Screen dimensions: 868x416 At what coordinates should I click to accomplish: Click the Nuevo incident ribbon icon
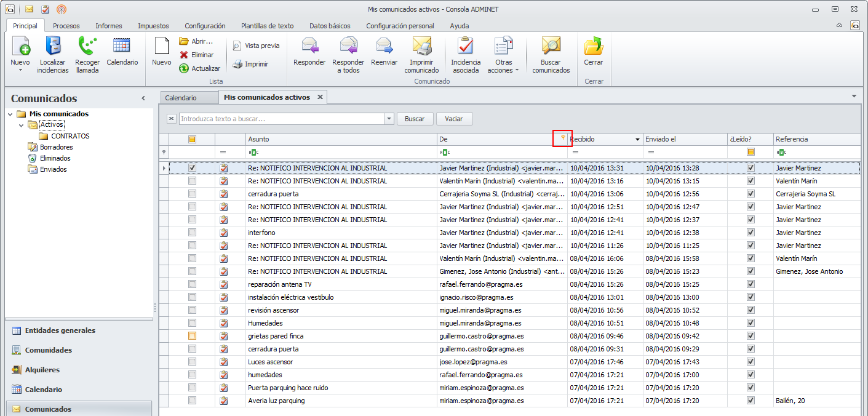point(20,47)
